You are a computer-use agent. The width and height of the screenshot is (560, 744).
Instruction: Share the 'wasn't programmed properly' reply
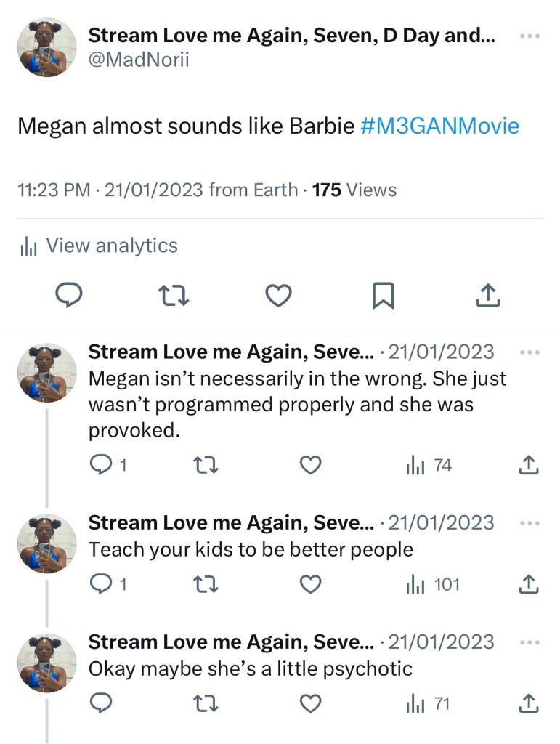529,465
